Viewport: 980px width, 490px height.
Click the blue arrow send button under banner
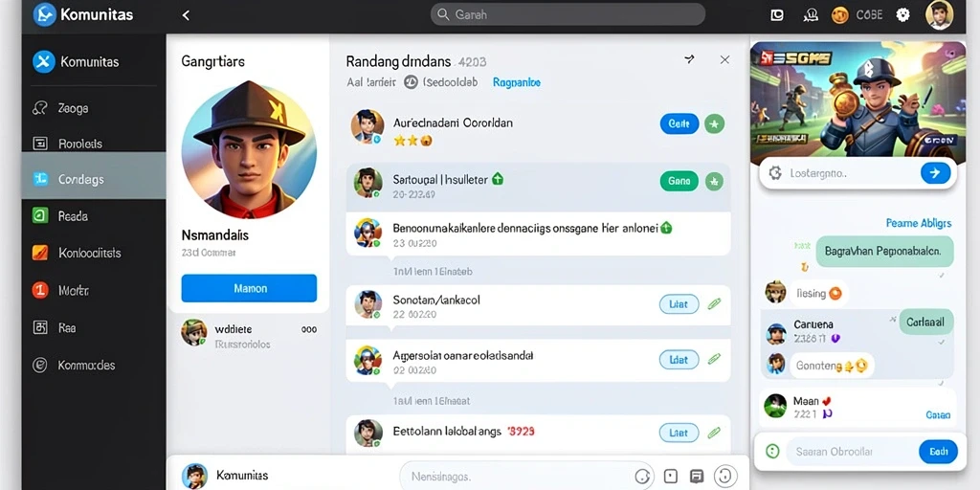click(x=935, y=173)
